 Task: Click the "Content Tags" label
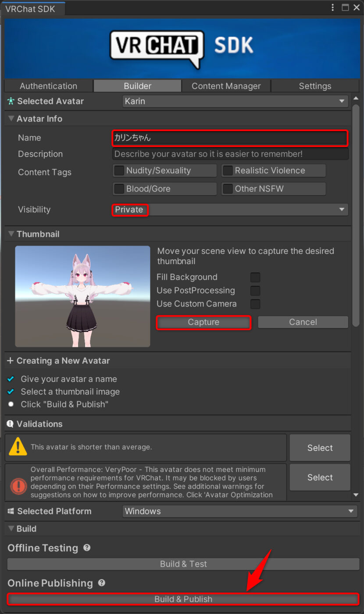click(45, 172)
